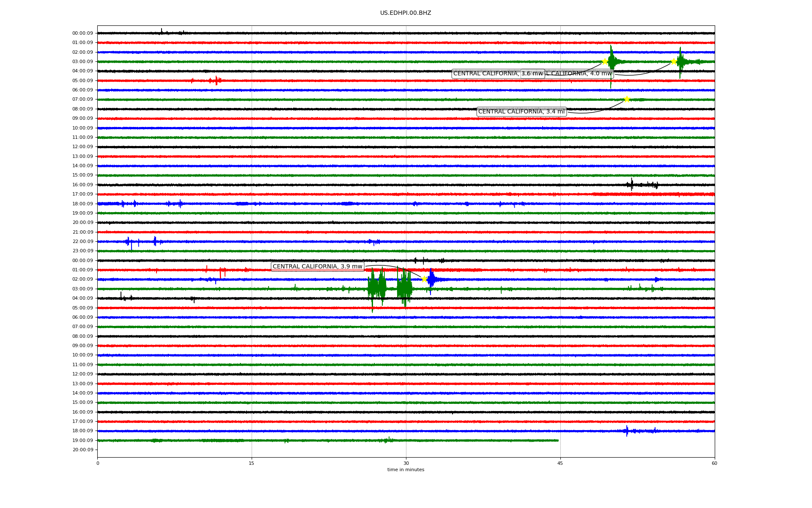Click the yellow star for the 3.6 mw event
The width and height of the screenshot is (812, 508).
point(605,61)
